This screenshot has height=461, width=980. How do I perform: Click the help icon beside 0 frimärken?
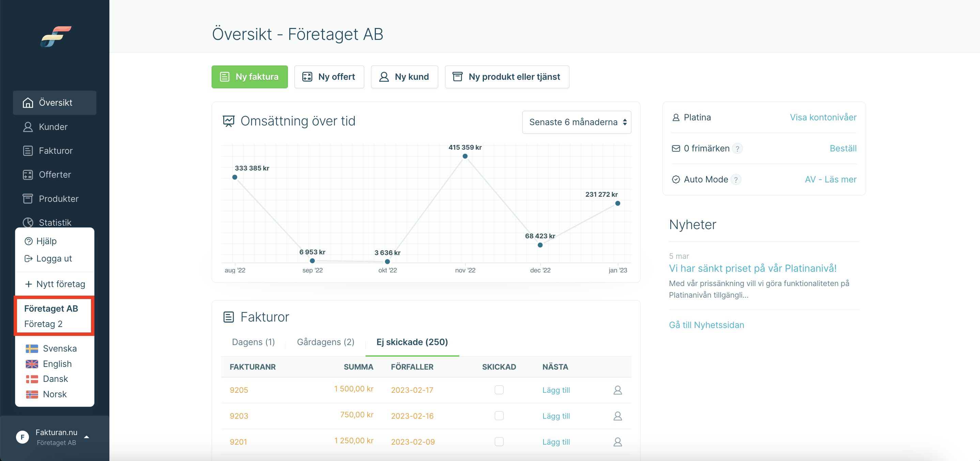tap(737, 148)
